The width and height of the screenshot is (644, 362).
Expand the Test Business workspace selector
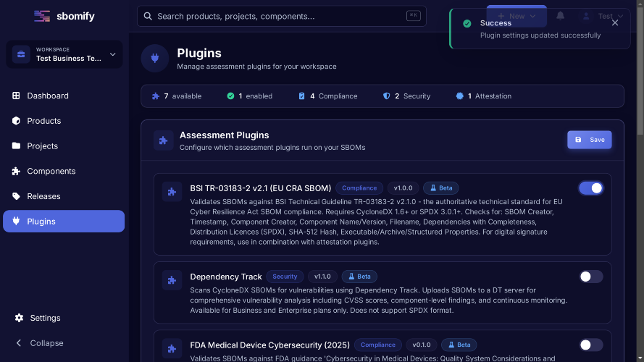click(x=64, y=54)
